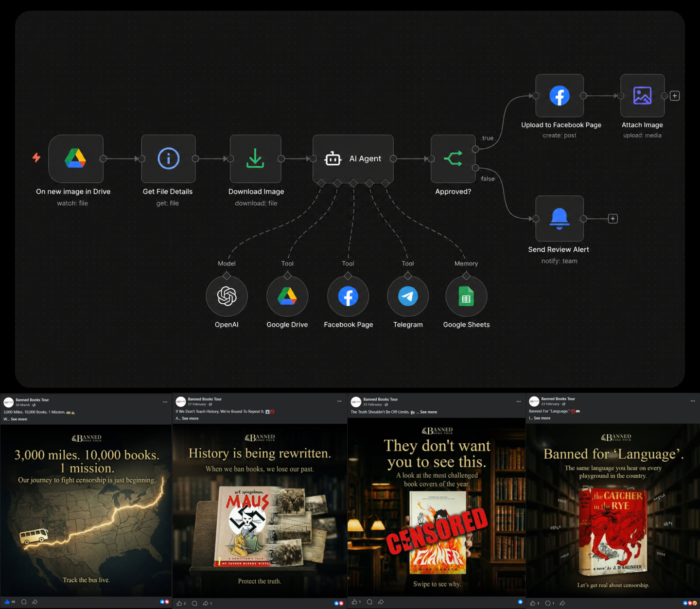Comment on the 26 March post
This screenshot has width=700, height=609.
click(24, 602)
